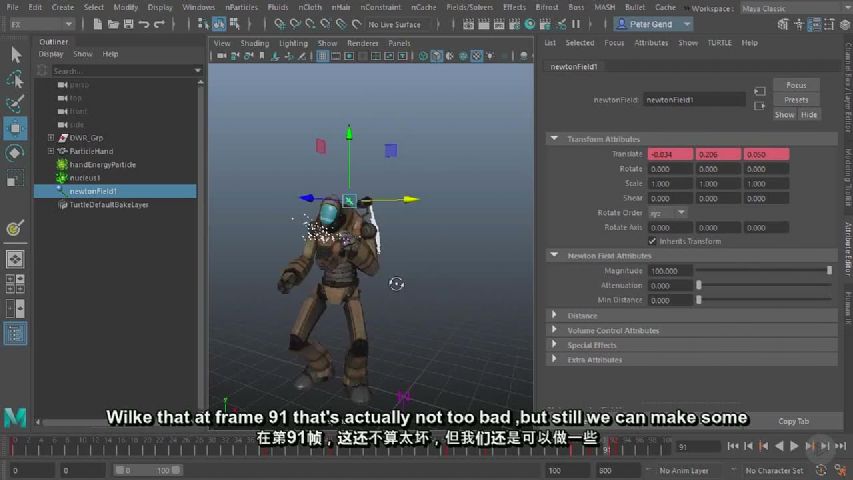Viewport: 853px width, 480px height.
Task: Click the Snap to grids magnet icon
Action: pyautogui.click(x=279, y=24)
